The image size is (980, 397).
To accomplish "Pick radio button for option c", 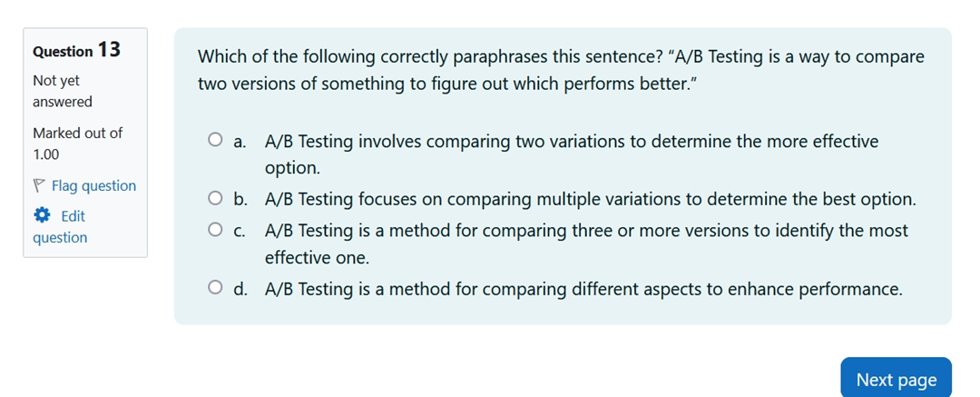I will point(215,230).
